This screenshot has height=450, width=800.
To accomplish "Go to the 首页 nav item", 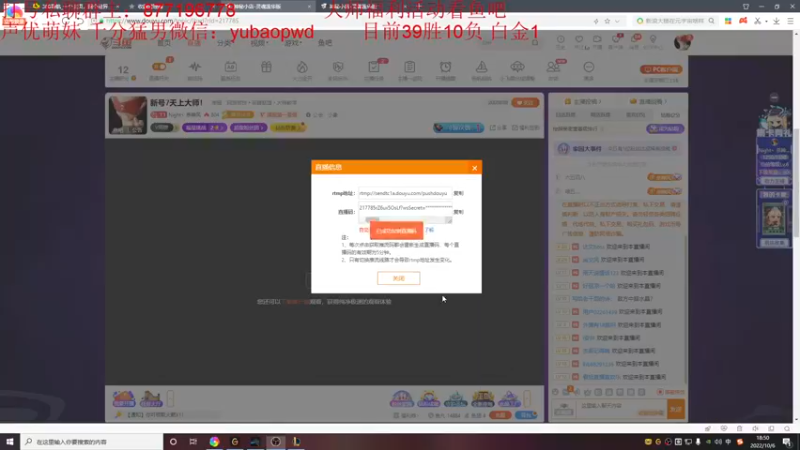I will click(x=164, y=43).
